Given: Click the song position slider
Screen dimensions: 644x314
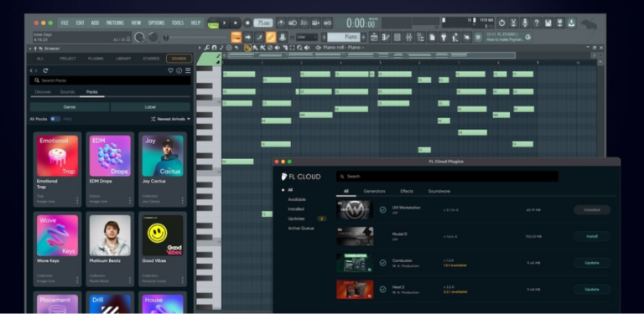Looking at the screenshot, I should coord(195,38).
